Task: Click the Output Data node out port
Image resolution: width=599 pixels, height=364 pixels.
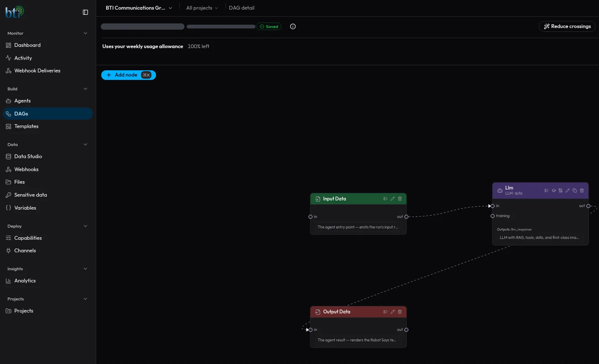Action: (x=406, y=330)
